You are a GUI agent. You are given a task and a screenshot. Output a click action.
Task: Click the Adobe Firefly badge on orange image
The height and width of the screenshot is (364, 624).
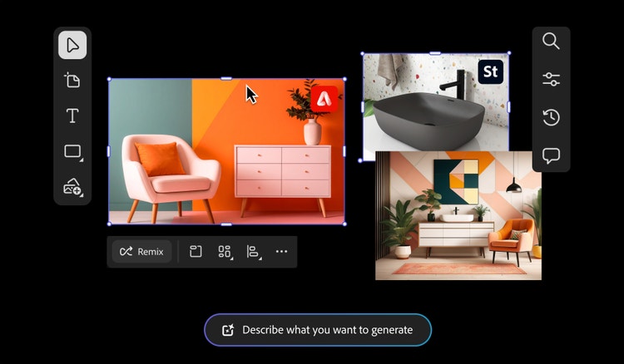coord(324,99)
